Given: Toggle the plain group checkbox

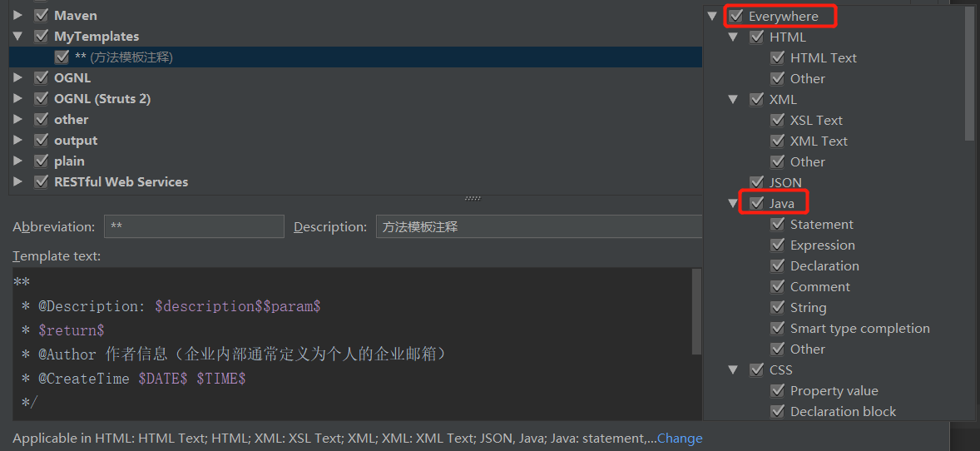Looking at the screenshot, I should 42,161.
